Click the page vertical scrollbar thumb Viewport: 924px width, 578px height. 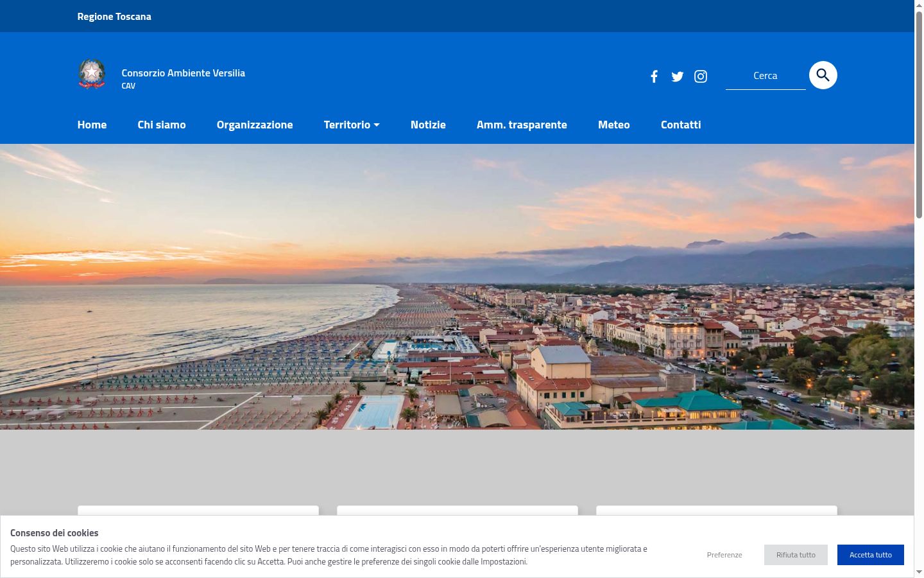919,116
